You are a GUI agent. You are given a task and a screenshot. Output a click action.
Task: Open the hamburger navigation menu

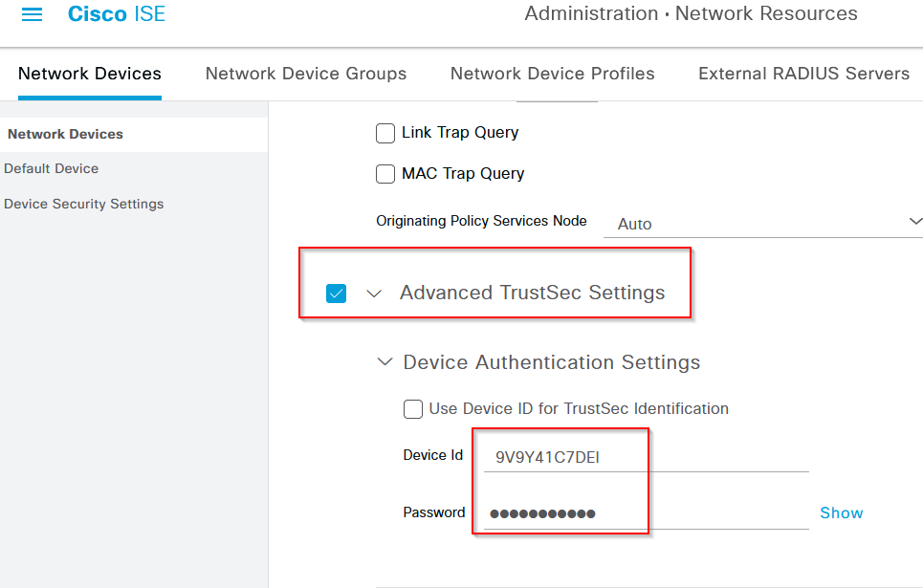[32, 14]
